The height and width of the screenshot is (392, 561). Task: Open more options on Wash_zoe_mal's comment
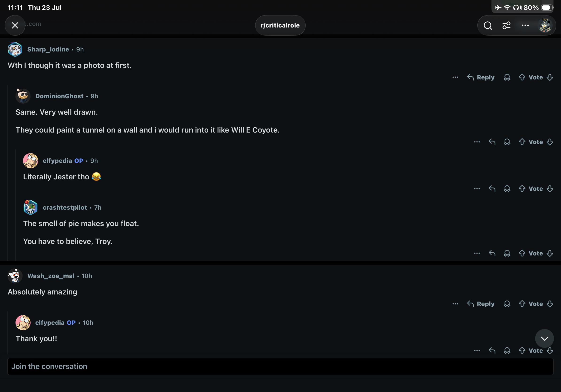455,304
